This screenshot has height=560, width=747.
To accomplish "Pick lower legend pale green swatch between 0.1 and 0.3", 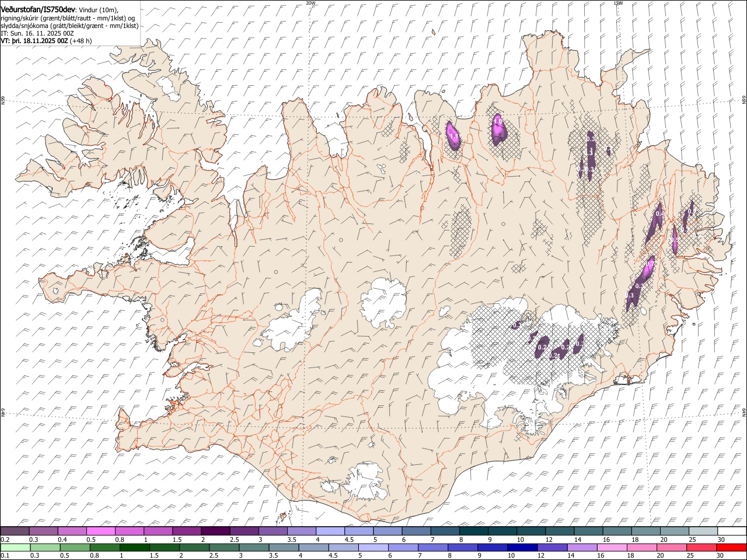I will click(x=16, y=547).
